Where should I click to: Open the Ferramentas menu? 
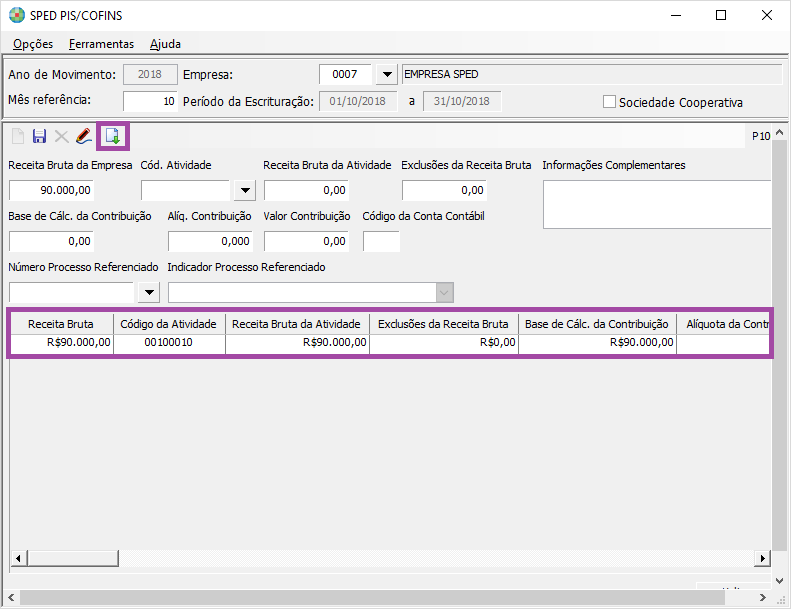click(x=101, y=44)
